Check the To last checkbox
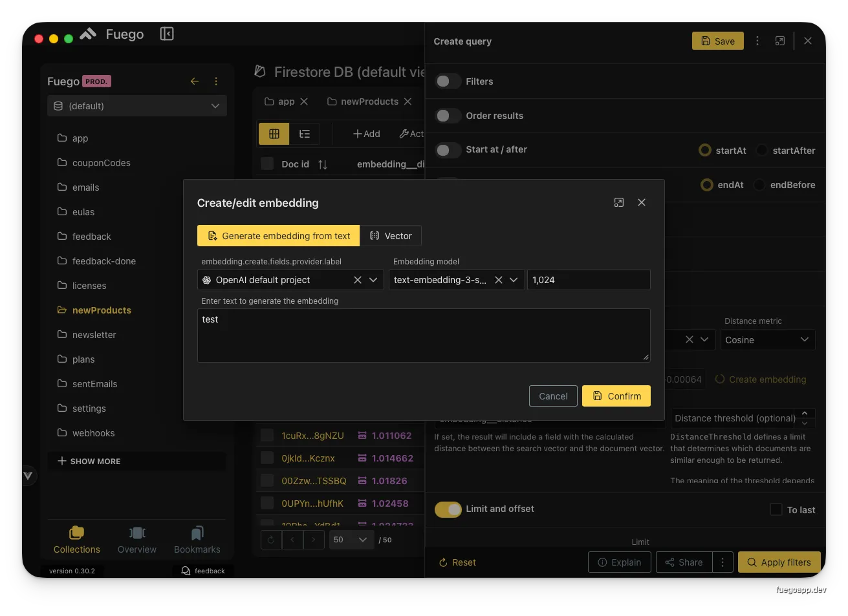 point(775,509)
